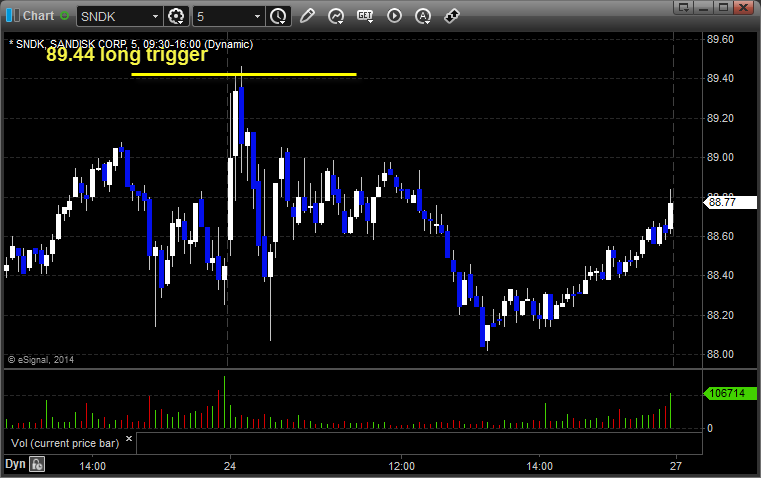Click the blue window link bars icon

coord(13,16)
